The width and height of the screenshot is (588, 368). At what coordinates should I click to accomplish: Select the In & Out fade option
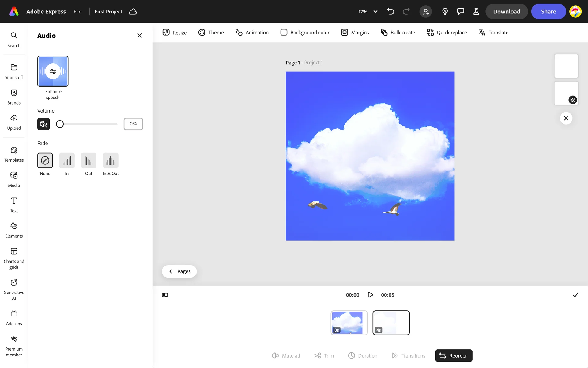point(111,160)
